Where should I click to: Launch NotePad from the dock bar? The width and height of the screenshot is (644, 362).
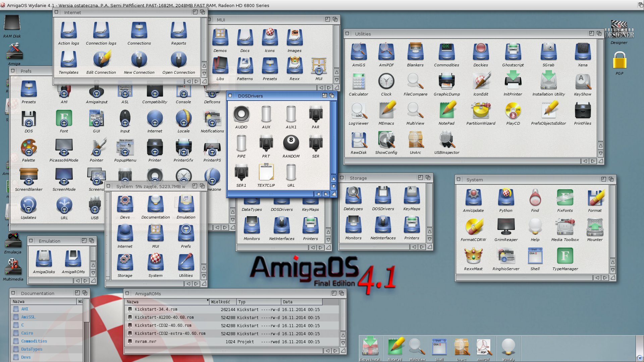(395, 349)
